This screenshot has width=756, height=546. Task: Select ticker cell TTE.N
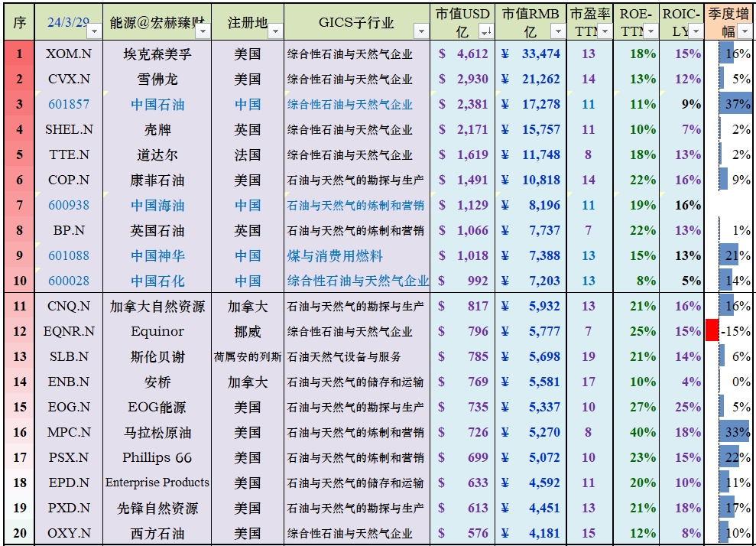click(69, 154)
